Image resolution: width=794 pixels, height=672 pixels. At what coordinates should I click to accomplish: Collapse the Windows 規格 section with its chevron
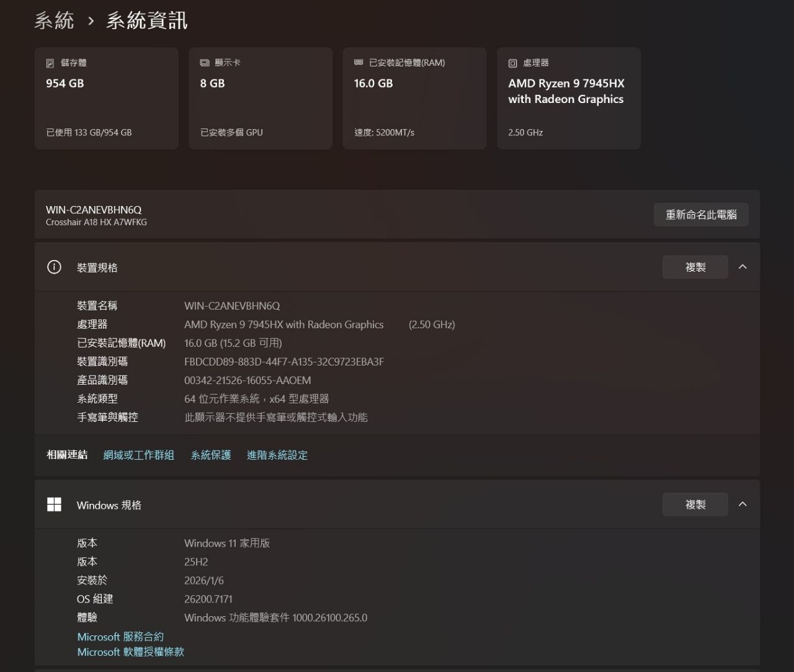[743, 504]
